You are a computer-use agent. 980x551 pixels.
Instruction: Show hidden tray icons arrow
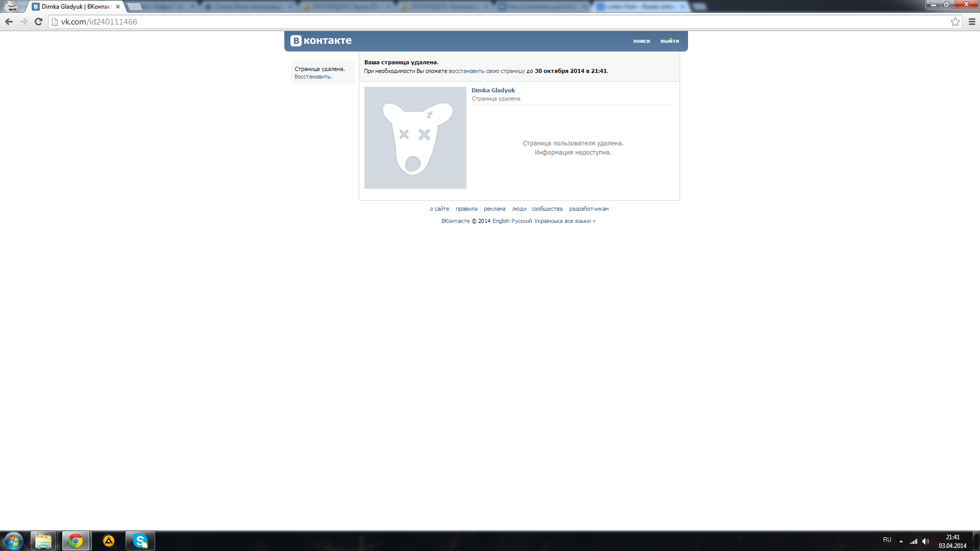coord(901,541)
